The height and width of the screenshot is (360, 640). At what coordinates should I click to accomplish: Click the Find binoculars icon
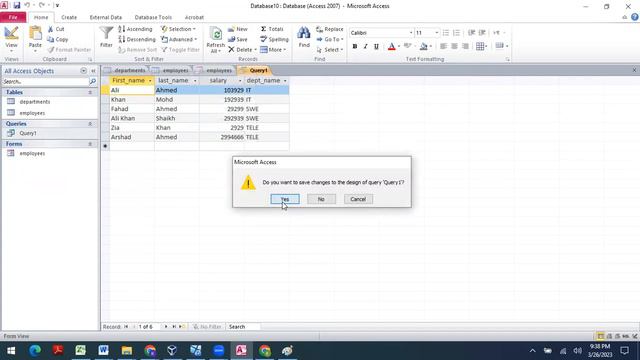coord(304,33)
